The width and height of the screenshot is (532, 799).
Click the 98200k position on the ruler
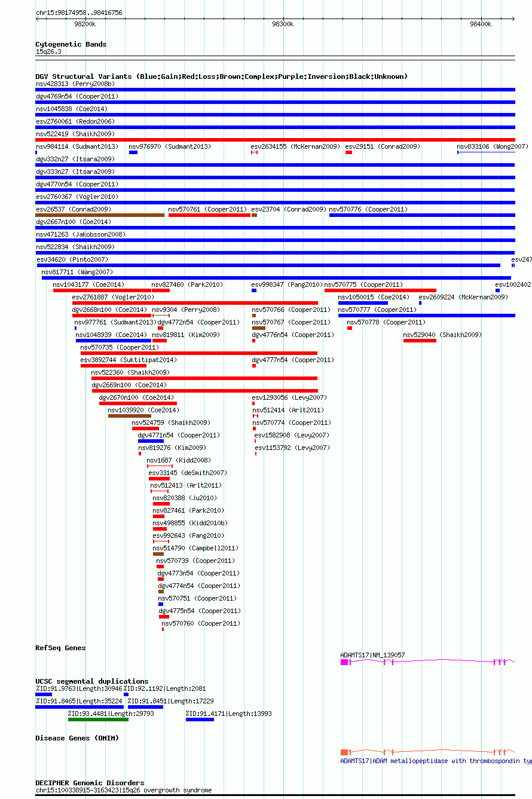pos(85,24)
